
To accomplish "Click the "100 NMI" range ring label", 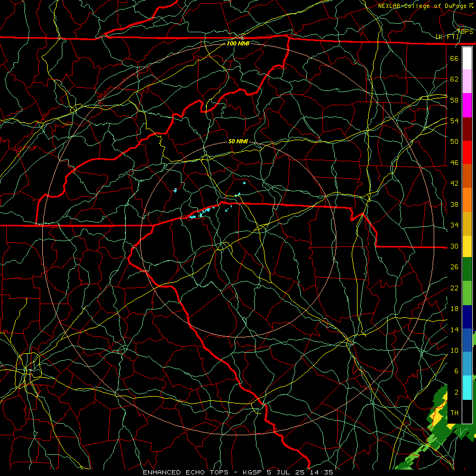I will [x=238, y=43].
